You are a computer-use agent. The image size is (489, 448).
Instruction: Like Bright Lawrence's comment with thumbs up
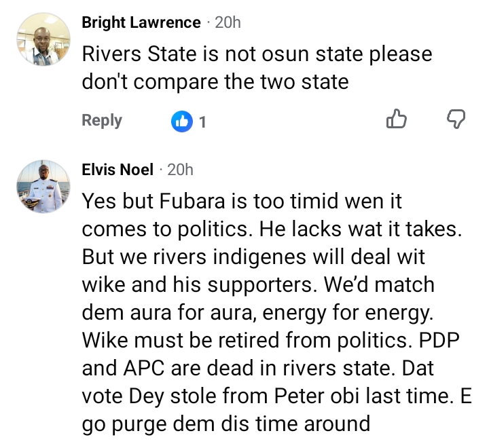pyautogui.click(x=397, y=119)
